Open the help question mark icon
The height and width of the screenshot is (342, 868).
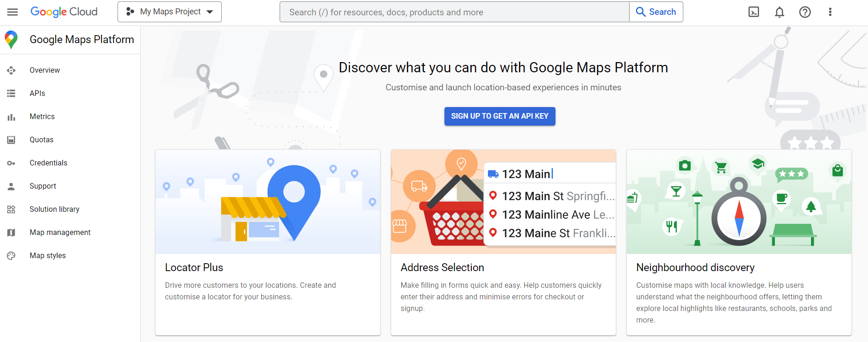click(x=805, y=12)
